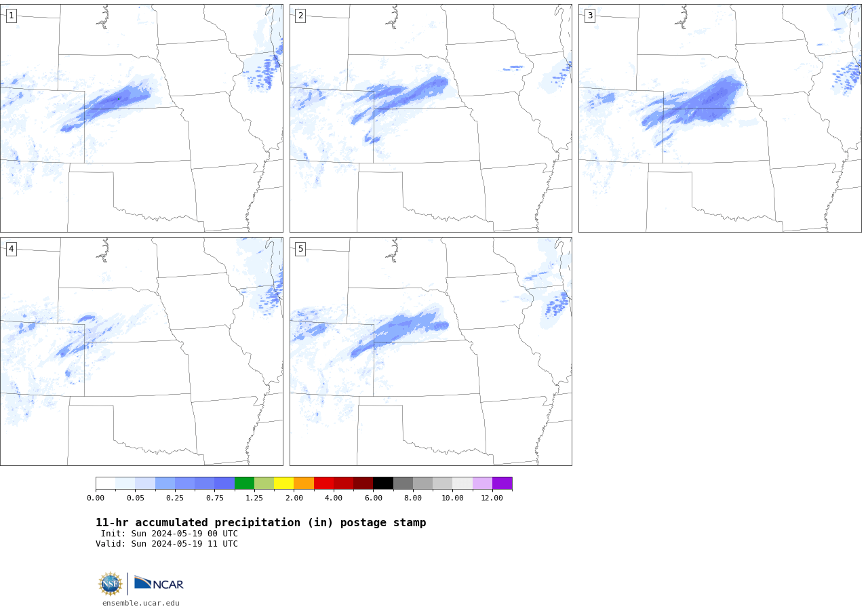Click the 2.00 colorbar label

(x=294, y=498)
